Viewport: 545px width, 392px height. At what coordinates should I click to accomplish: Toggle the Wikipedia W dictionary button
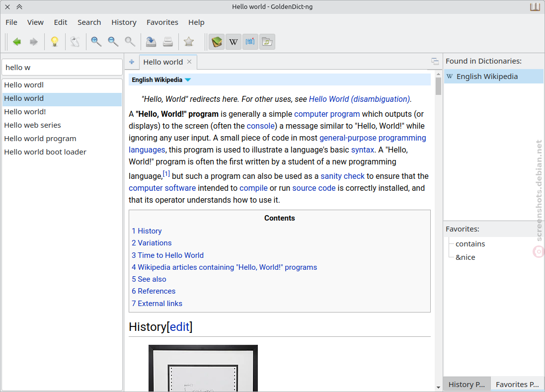[234, 42]
